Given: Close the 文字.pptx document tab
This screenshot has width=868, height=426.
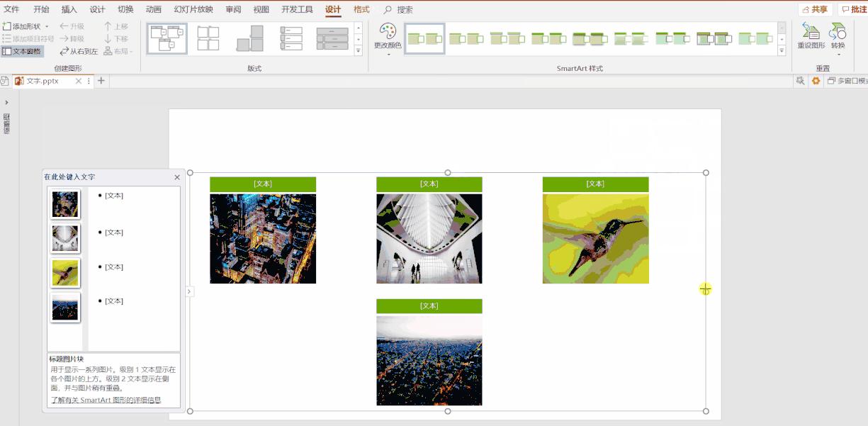Looking at the screenshot, I should click(x=79, y=82).
